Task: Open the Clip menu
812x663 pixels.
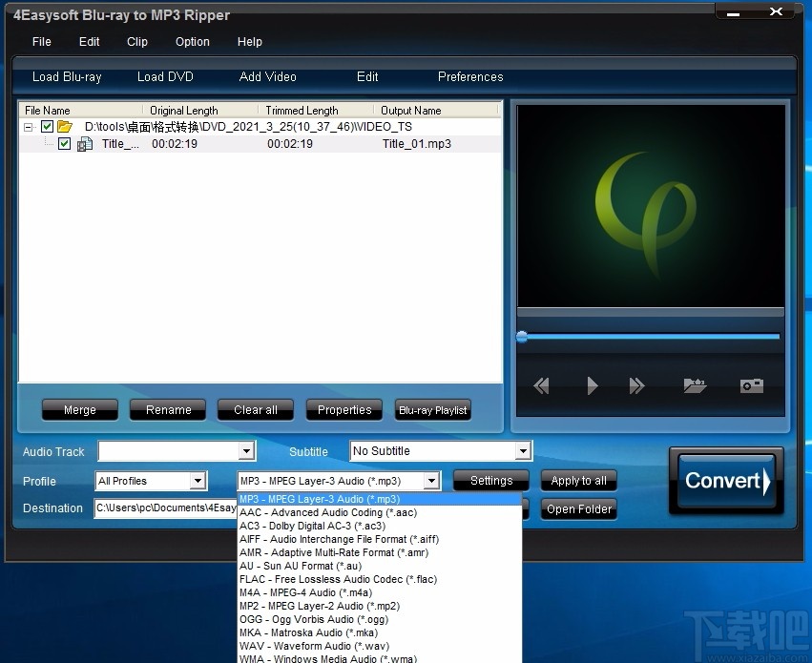Action: (136, 41)
